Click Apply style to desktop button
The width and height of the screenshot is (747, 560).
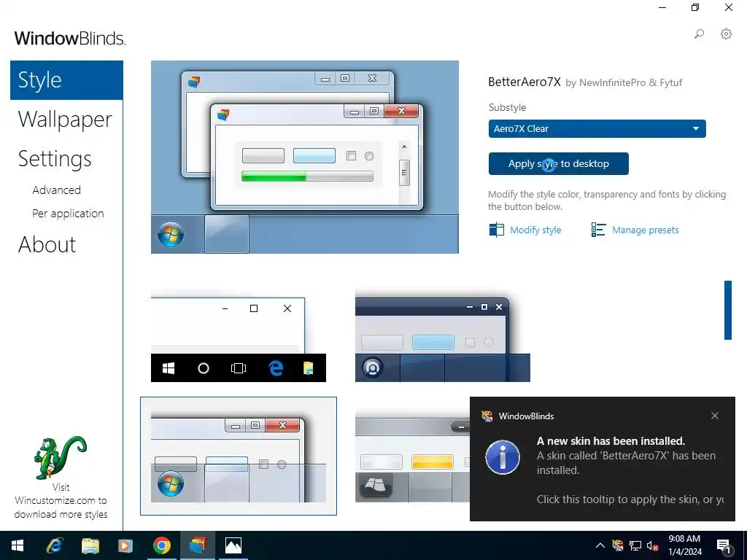click(x=558, y=164)
